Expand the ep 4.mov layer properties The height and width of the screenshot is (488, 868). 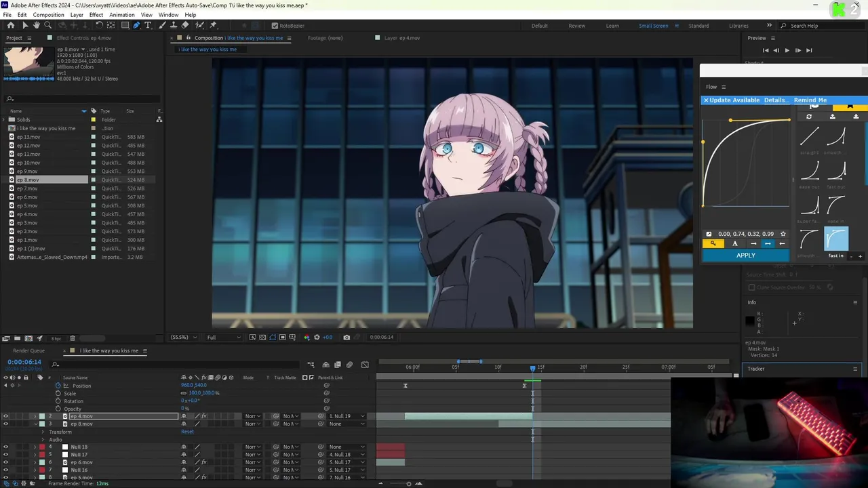coord(35,416)
